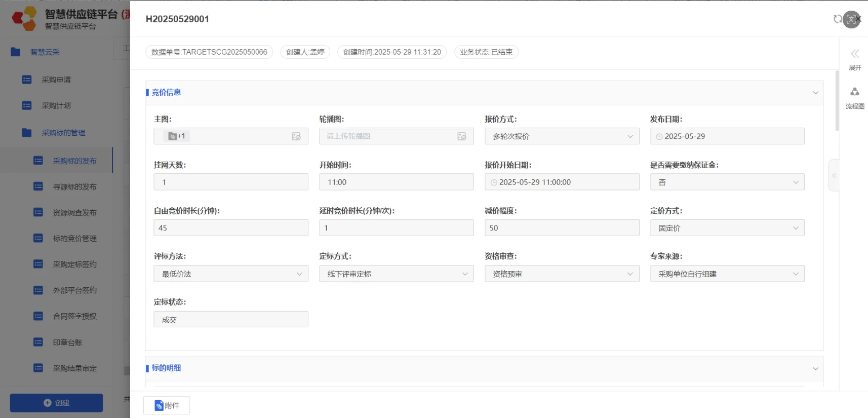Click the 数据单号 tag
The height and width of the screenshot is (418, 868).
pyautogui.click(x=209, y=52)
